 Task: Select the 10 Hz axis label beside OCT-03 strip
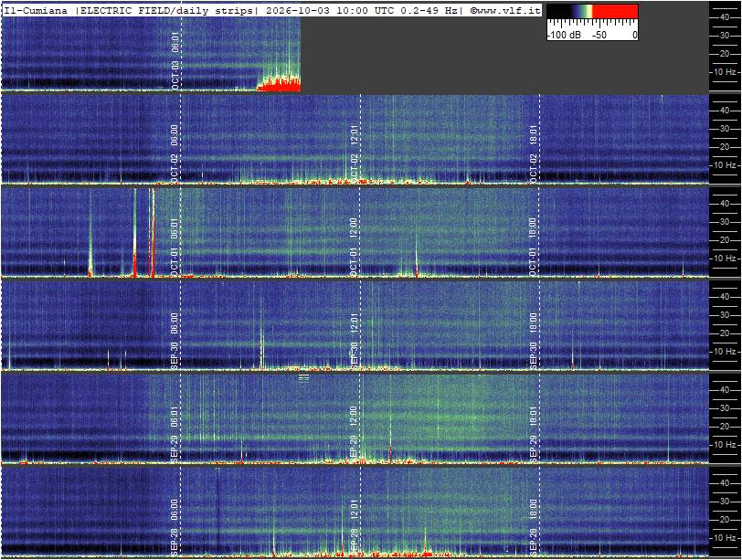click(x=726, y=72)
